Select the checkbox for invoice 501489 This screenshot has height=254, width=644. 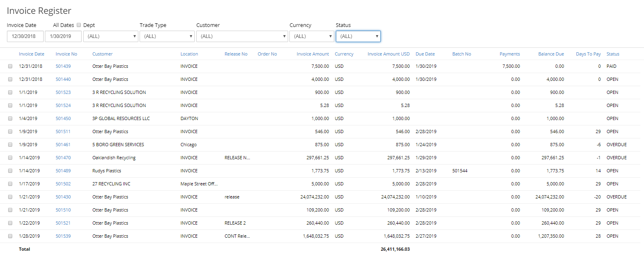point(10,171)
